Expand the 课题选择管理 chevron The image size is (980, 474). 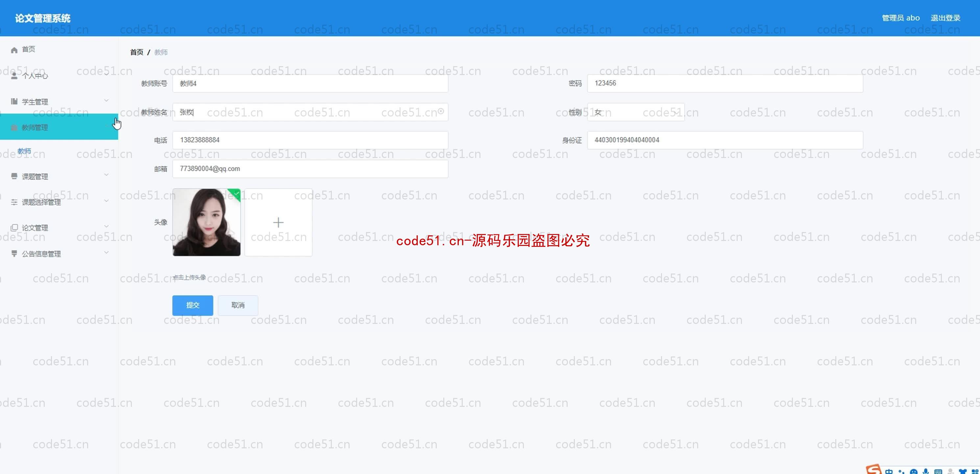pos(107,201)
